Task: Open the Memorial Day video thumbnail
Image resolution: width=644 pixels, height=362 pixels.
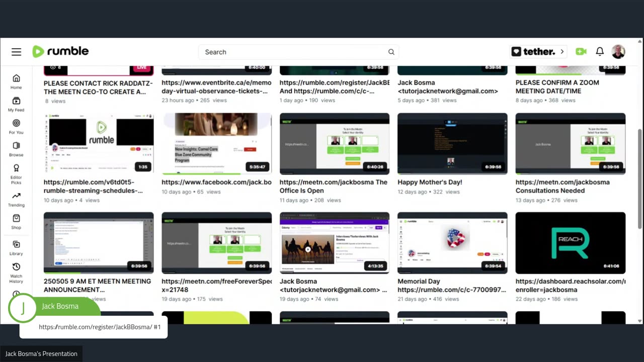Action: click(x=452, y=243)
